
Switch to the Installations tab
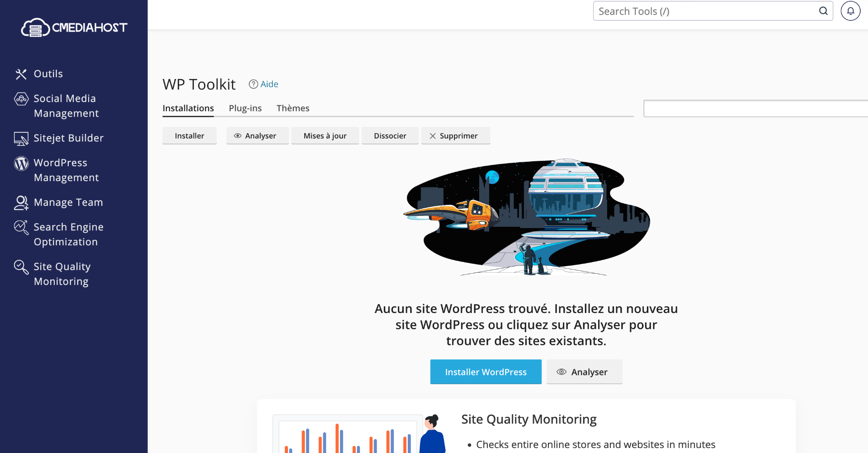click(188, 108)
